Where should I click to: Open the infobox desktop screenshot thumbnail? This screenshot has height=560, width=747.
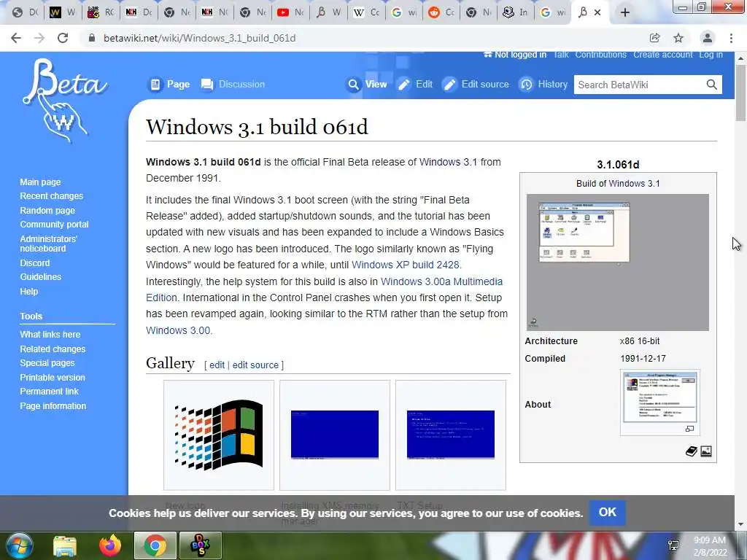(x=617, y=262)
